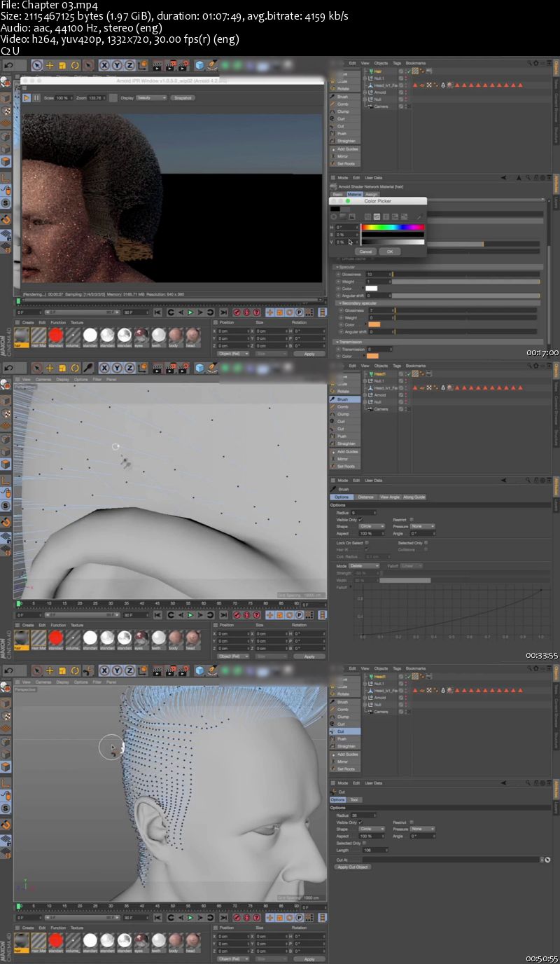560x964 pixels.
Task: Open Pressure None dropdown in 00:33:55 frame
Action: (x=423, y=526)
